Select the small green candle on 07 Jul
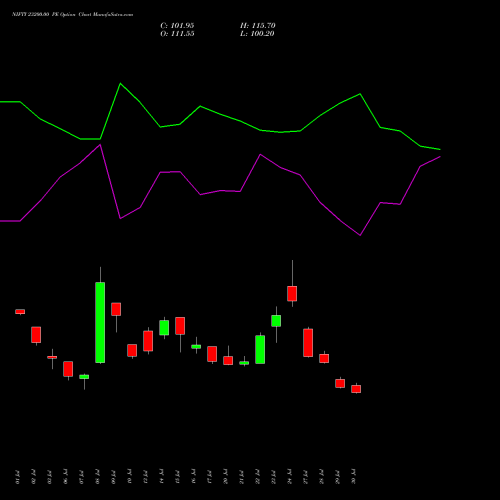The width and height of the screenshot is (500, 500). click(x=84, y=377)
